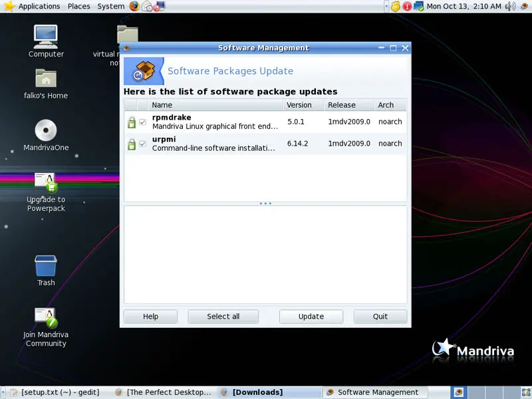Click the Update button
The width and height of the screenshot is (532, 399).
tap(311, 317)
